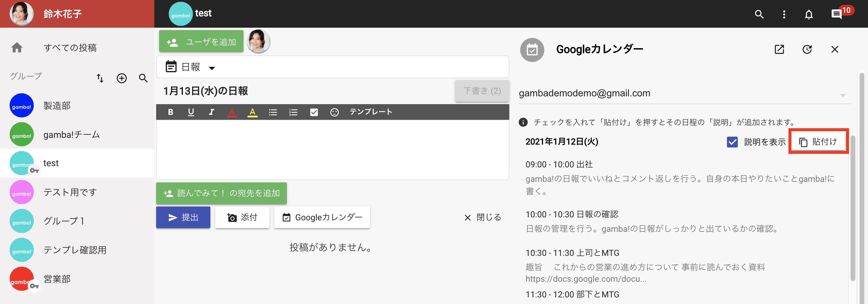
Task: Search groups with the magnifier icon
Action: 143,78
